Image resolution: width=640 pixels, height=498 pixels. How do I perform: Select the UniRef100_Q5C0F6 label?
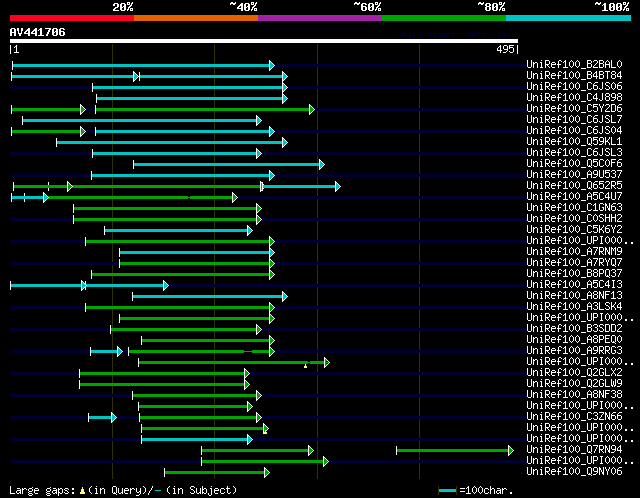[574, 164]
